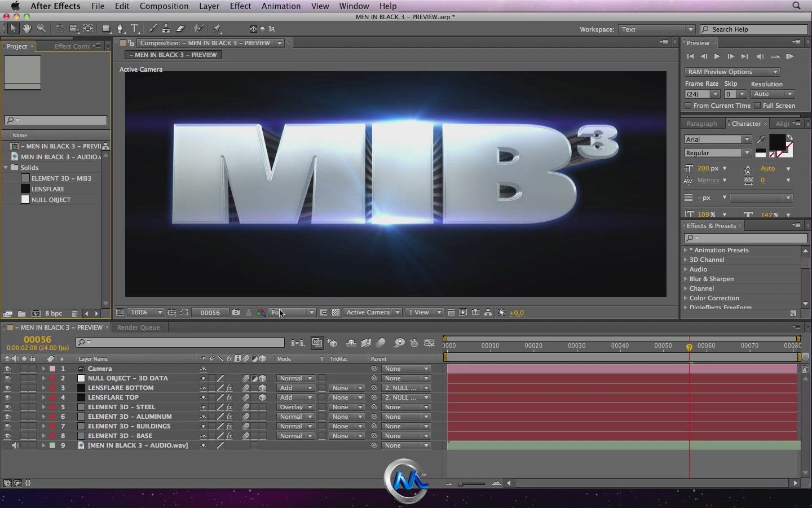Enable Draft 3D in timeline
The image size is (812, 508).
tap(332, 343)
